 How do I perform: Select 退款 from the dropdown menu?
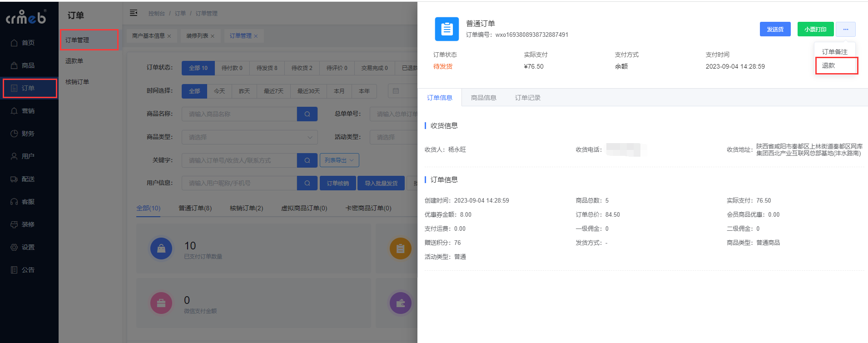coord(828,65)
